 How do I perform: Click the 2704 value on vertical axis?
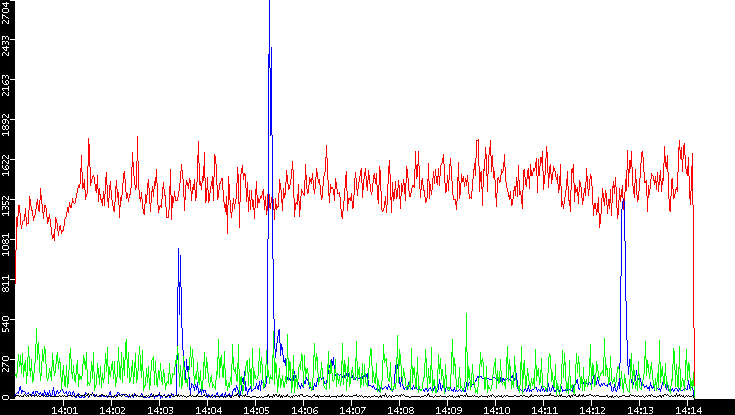[5, 12]
